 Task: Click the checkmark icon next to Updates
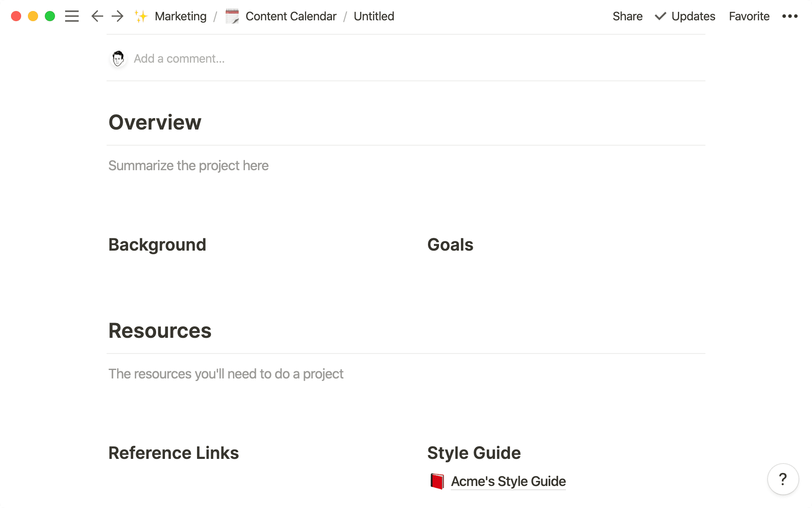point(660,16)
